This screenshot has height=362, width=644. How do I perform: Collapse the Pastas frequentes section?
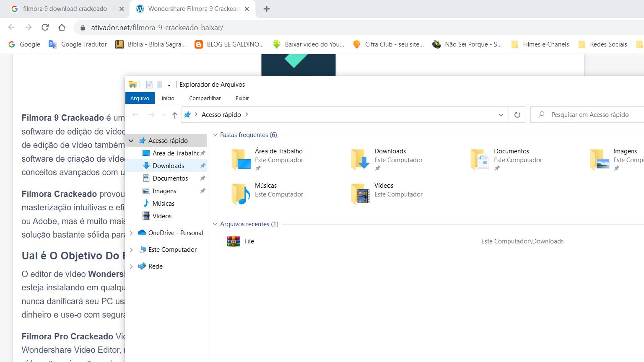pos(216,135)
